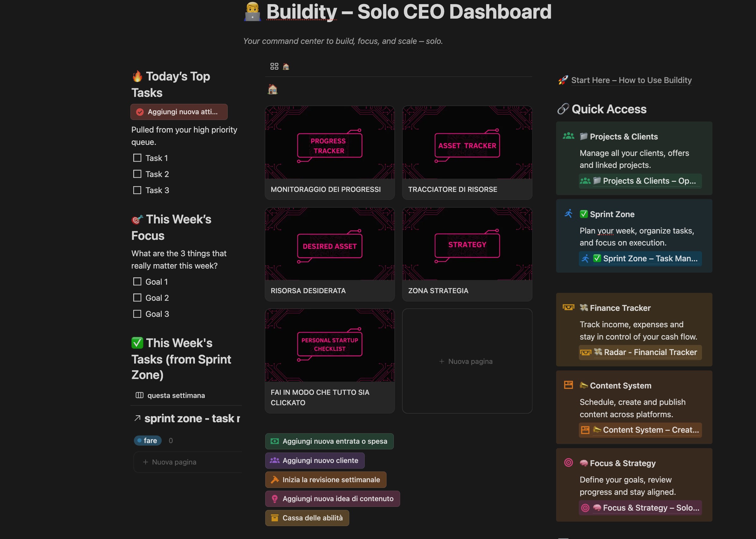
Task: Check the Task 1 checkbox
Action: [x=137, y=158]
